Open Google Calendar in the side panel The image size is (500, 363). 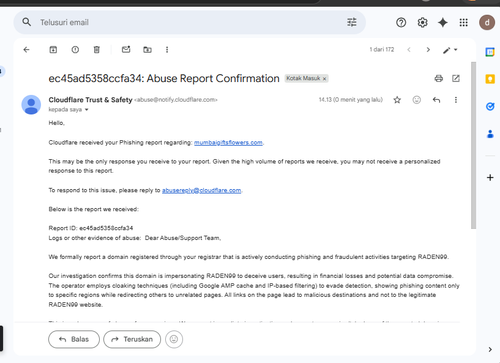(490, 52)
